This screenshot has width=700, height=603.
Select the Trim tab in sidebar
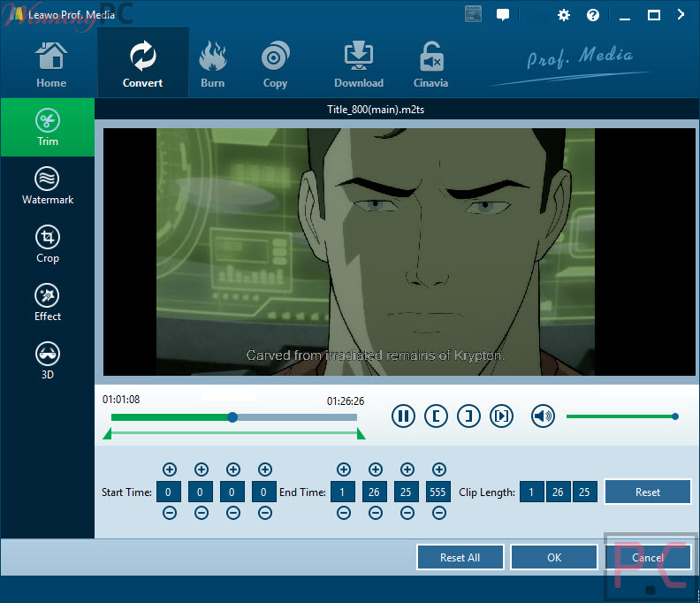(x=48, y=127)
